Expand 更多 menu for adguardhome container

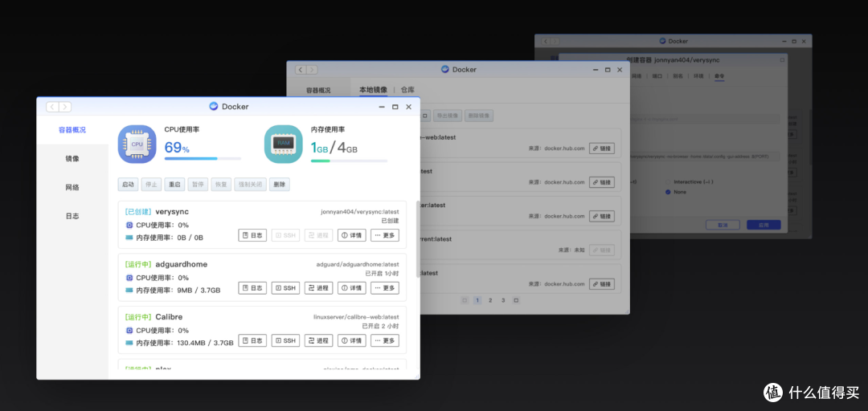click(x=385, y=287)
